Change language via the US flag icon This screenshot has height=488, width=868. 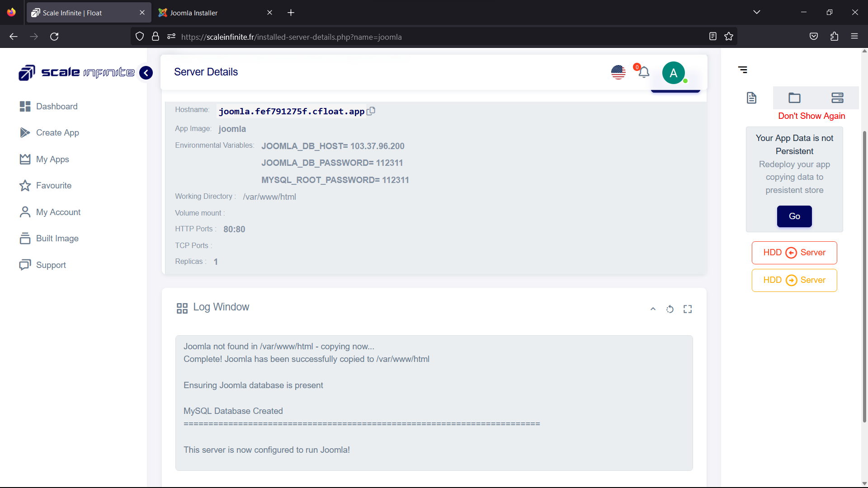click(x=618, y=72)
